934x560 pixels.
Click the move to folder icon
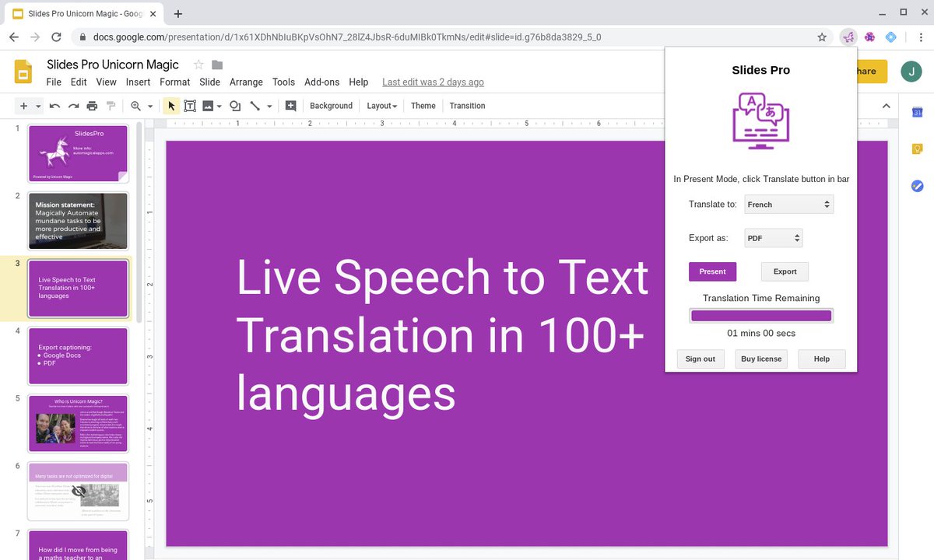217,65
